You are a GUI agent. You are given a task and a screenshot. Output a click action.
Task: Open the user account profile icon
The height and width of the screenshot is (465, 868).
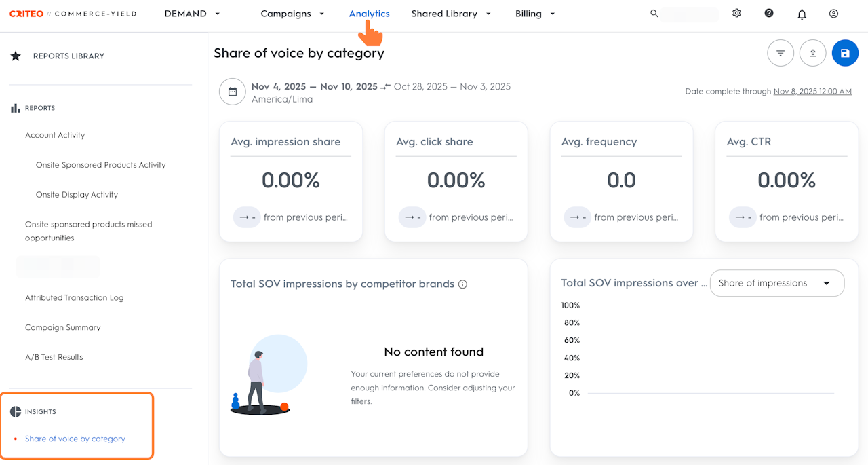834,14
